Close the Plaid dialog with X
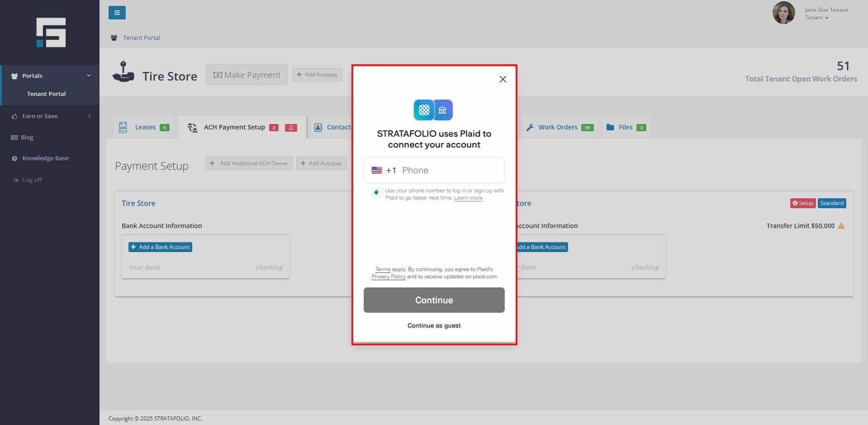 coord(503,79)
